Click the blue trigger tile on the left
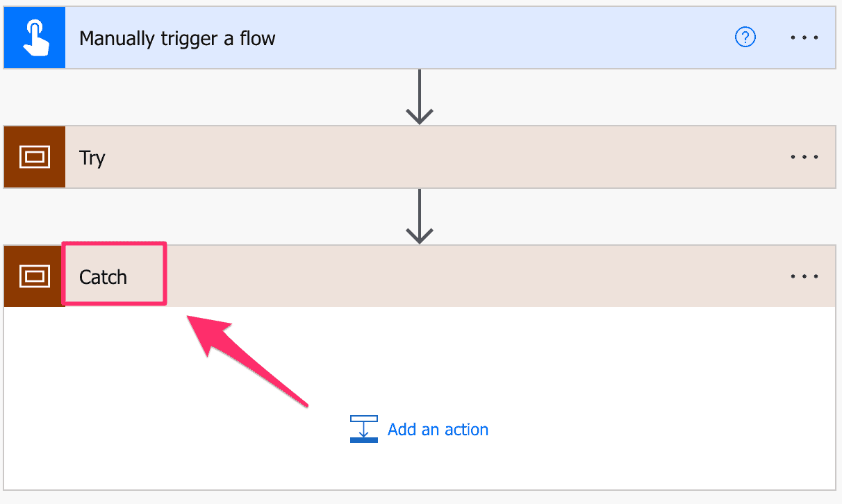 pos(34,37)
